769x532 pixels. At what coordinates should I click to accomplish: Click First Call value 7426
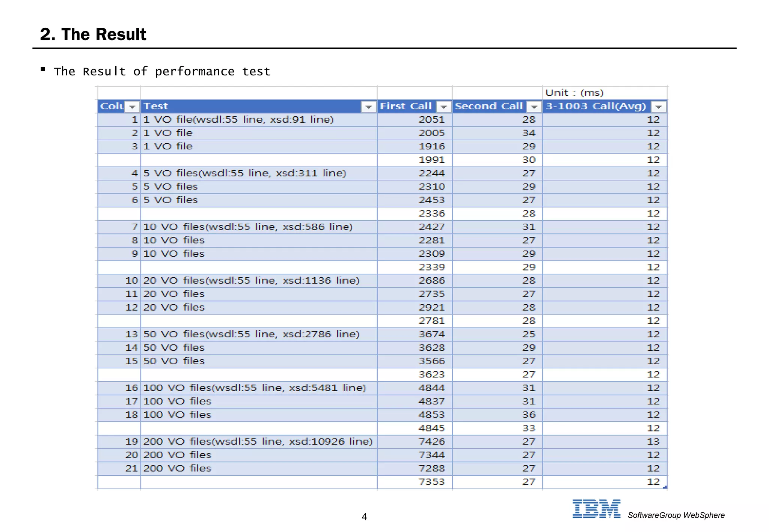pos(415,442)
